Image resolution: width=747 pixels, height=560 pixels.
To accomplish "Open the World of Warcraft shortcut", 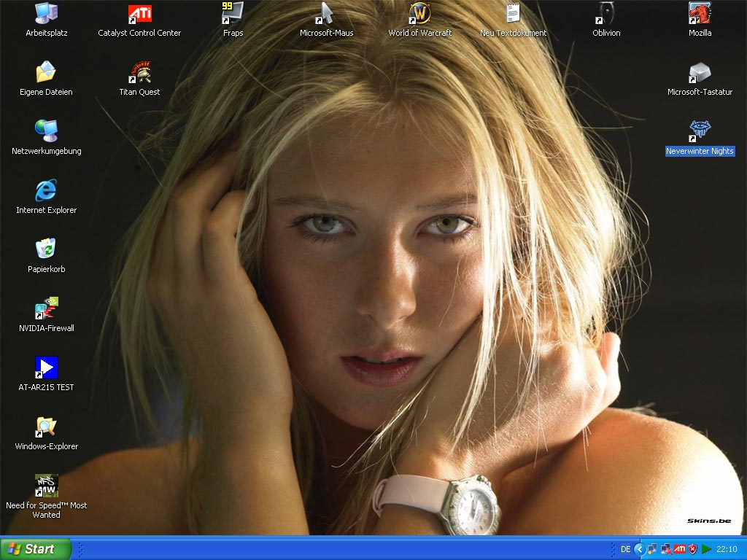I will point(419,14).
